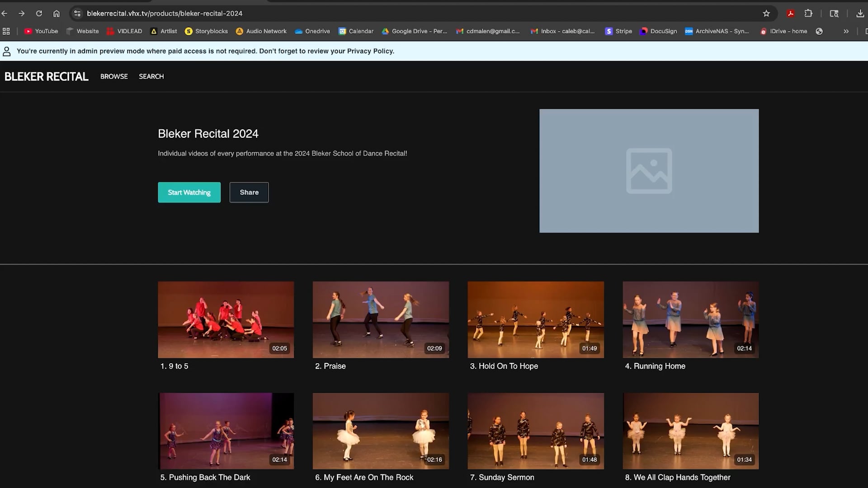Open the YouTube bookmark
Screen dimensions: 868x488
click(x=41, y=31)
